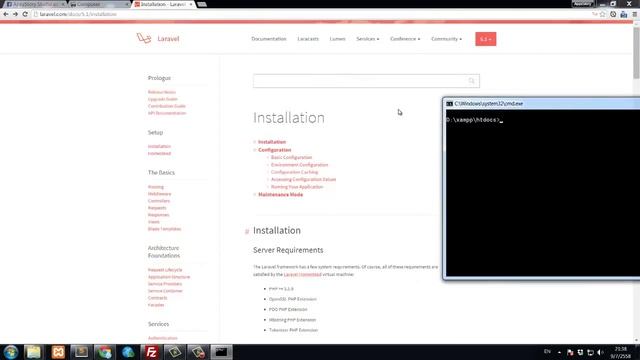Image resolution: width=640 pixels, height=360 pixels.
Task: Open the 5.1 version dropdown
Action: tap(486, 39)
